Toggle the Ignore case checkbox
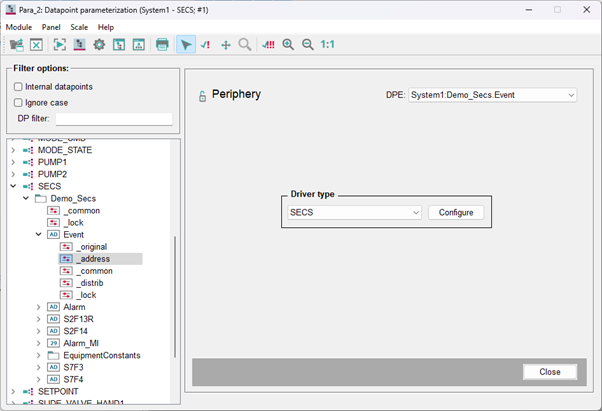 [18, 102]
